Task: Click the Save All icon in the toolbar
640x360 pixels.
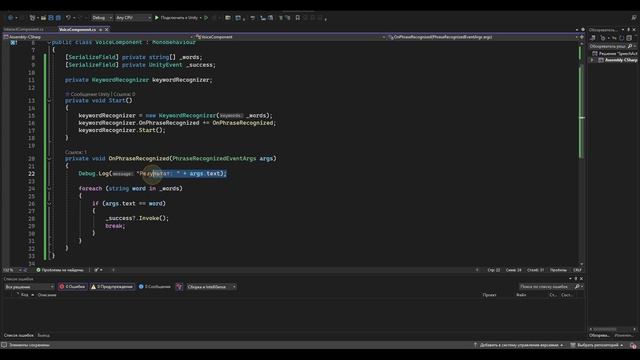Action: pyautogui.click(x=58, y=18)
